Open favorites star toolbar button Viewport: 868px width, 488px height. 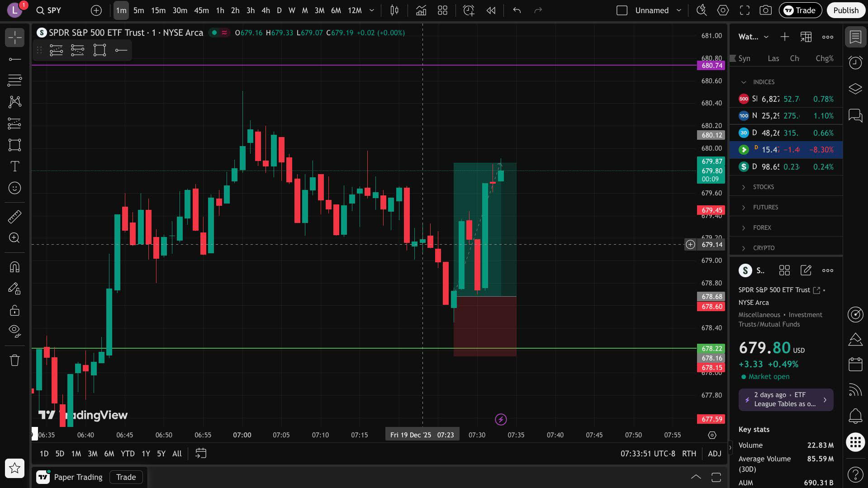tap(15, 468)
